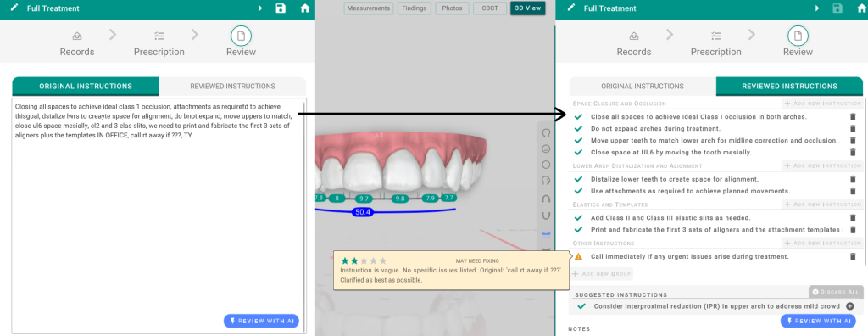
Task: Toggle checkmark for 'Move upper teeth to match'
Action: [x=578, y=141]
